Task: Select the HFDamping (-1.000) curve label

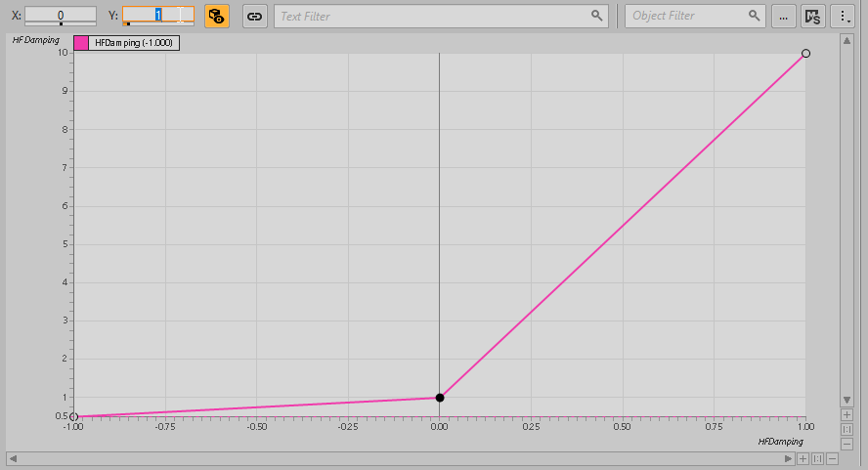Action: click(134, 43)
